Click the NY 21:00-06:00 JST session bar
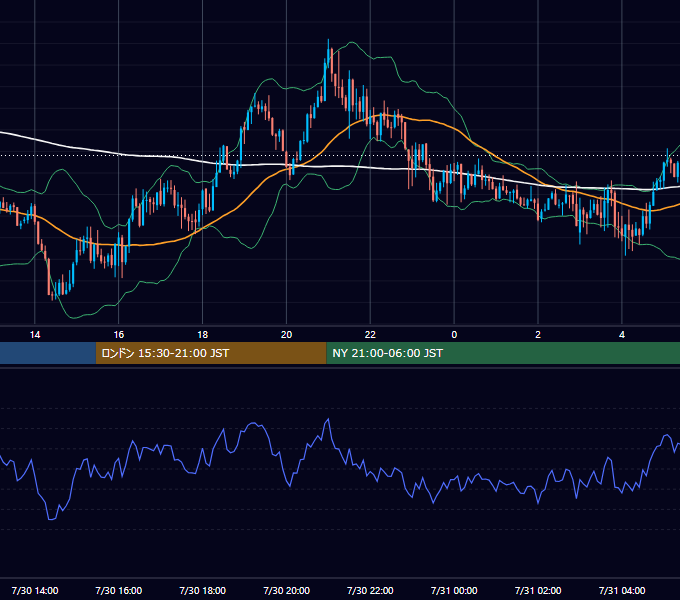 pos(503,353)
